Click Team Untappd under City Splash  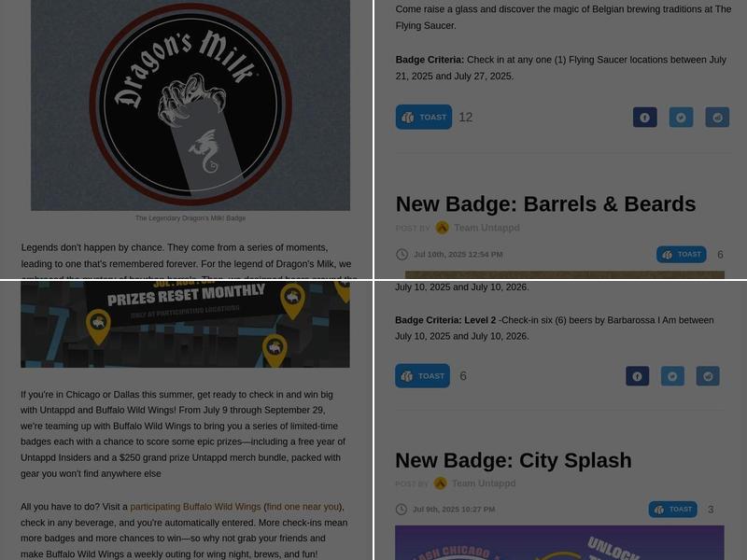click(484, 483)
